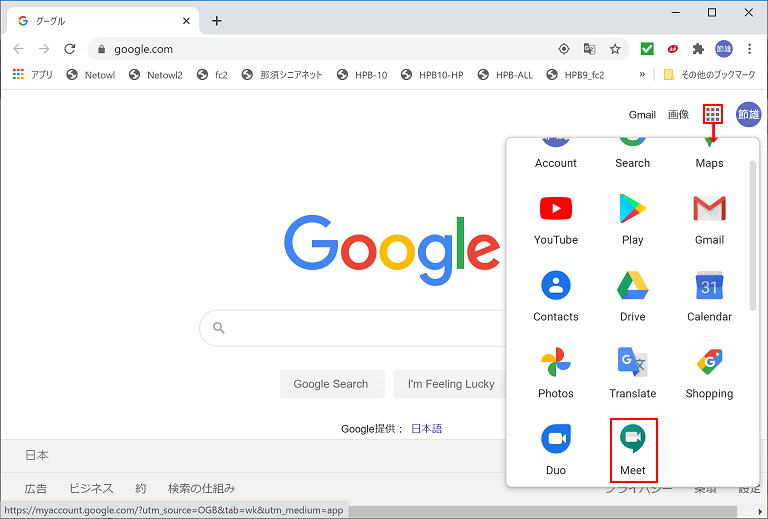Expand hidden bookmarks with the chevron

coord(642,74)
